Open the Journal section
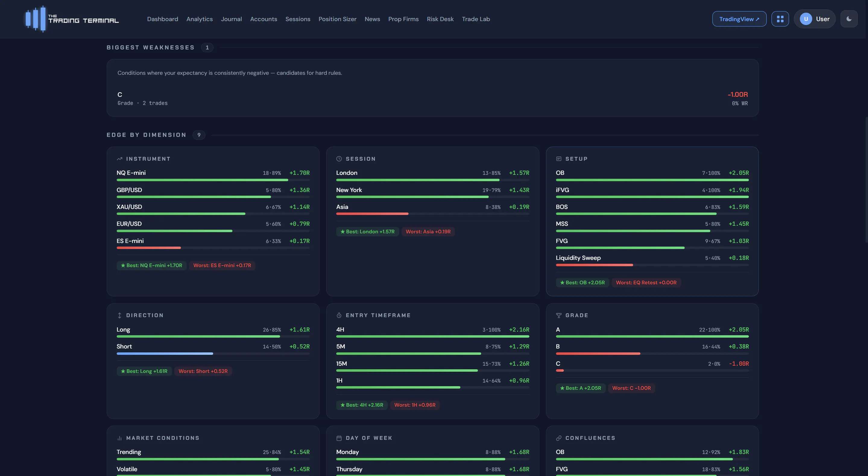Image resolution: width=868 pixels, height=476 pixels. pos(232,19)
